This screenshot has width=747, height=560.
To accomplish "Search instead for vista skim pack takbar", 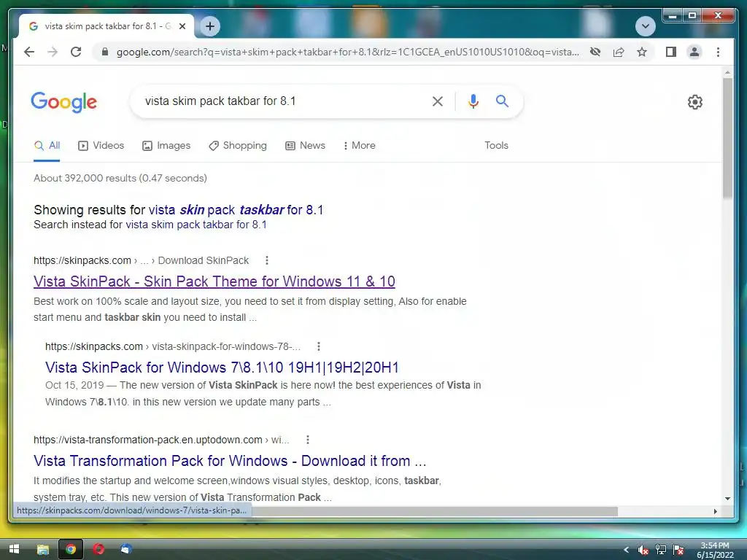I will click(196, 225).
